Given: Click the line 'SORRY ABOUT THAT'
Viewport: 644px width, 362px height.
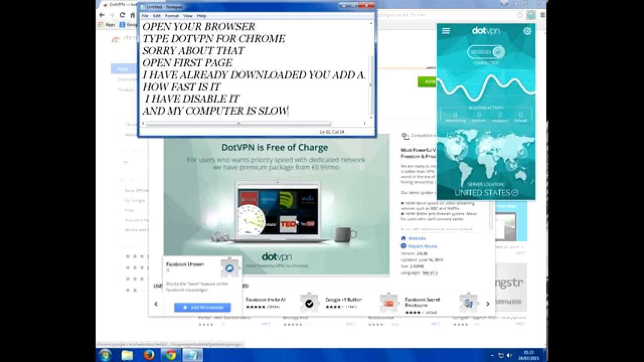Looking at the screenshot, I should [193, 51].
